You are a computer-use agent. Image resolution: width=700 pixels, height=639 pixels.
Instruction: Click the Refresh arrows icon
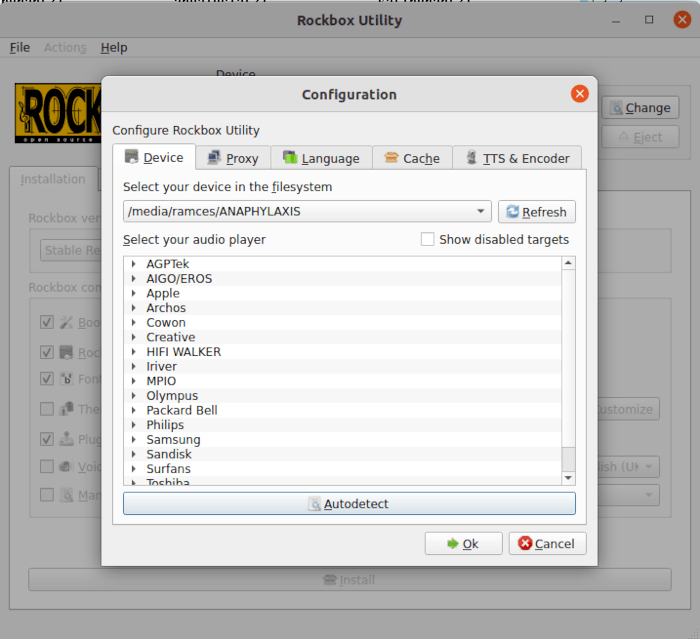coord(512,211)
